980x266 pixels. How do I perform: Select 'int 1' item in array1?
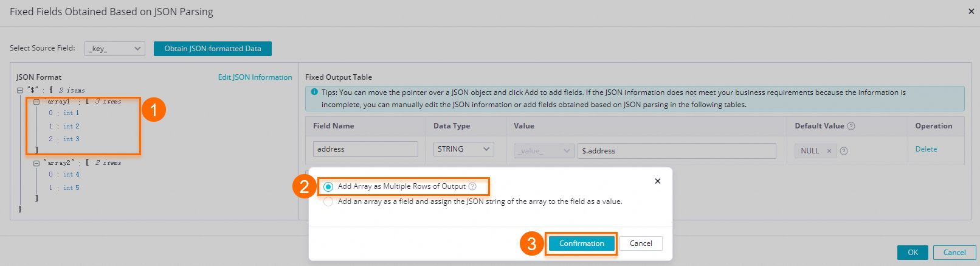click(x=71, y=113)
